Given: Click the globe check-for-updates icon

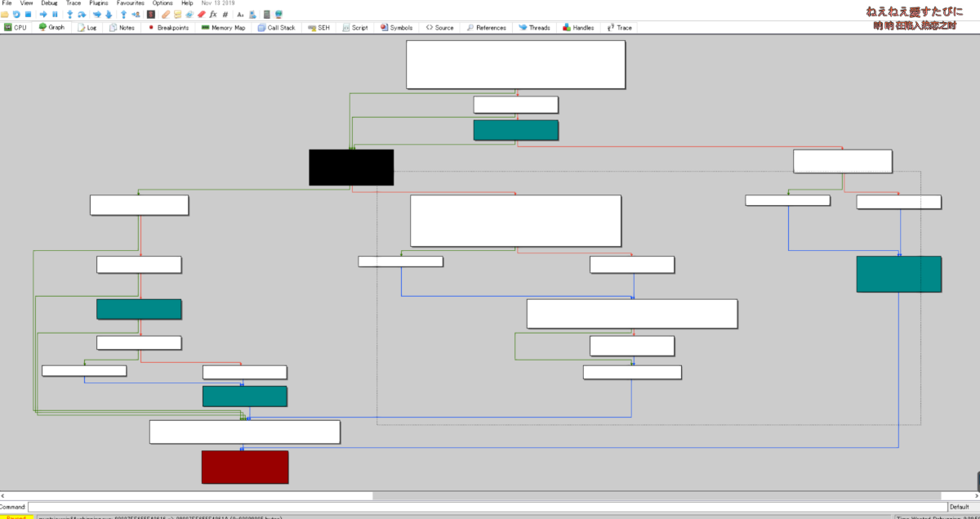Looking at the screenshot, I should coord(278,14).
